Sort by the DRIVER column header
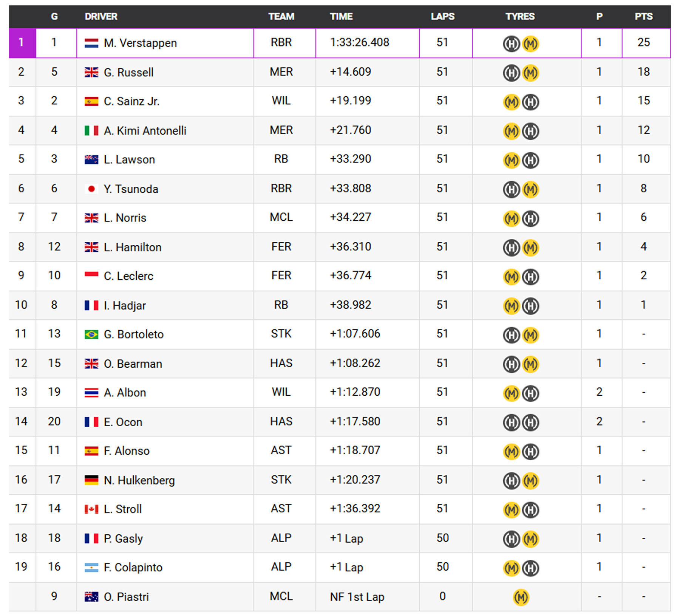680x616 pixels. coord(101,17)
